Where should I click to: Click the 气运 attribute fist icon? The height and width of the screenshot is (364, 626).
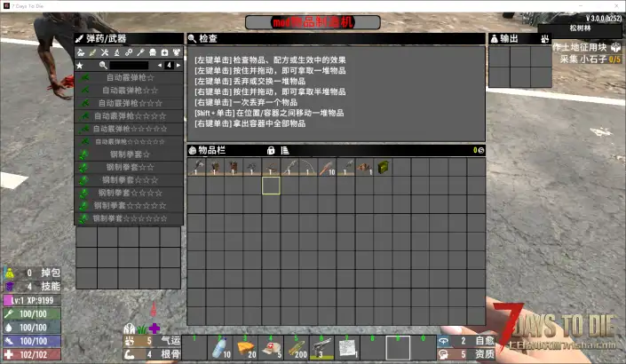pos(130,341)
